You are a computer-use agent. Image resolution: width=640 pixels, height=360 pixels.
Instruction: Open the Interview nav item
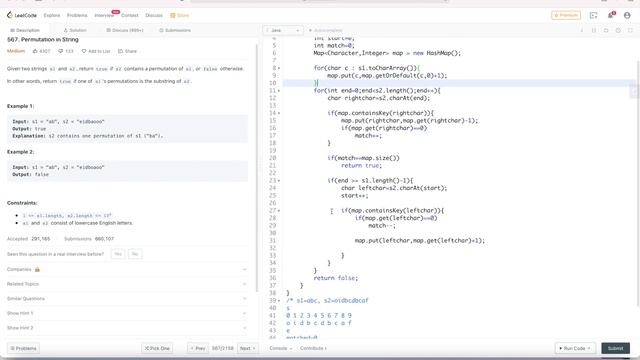104,15
